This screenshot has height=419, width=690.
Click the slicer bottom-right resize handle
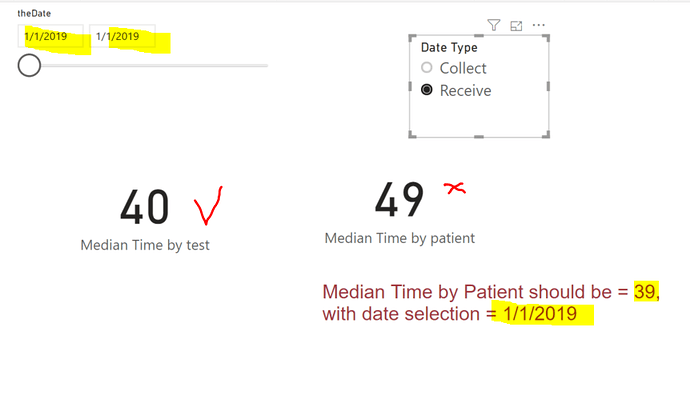(x=546, y=134)
